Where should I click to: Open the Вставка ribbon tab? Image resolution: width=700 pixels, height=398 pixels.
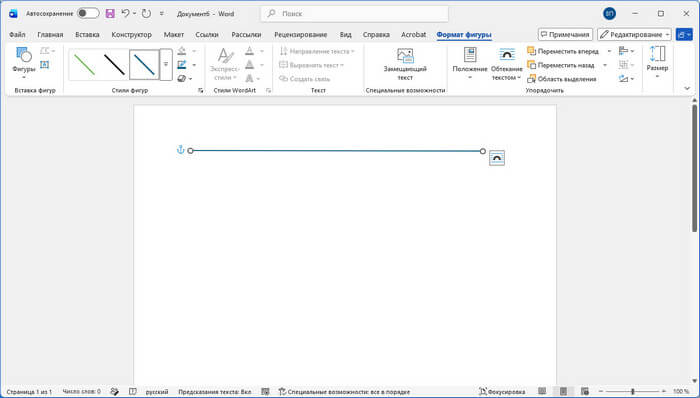coord(87,34)
